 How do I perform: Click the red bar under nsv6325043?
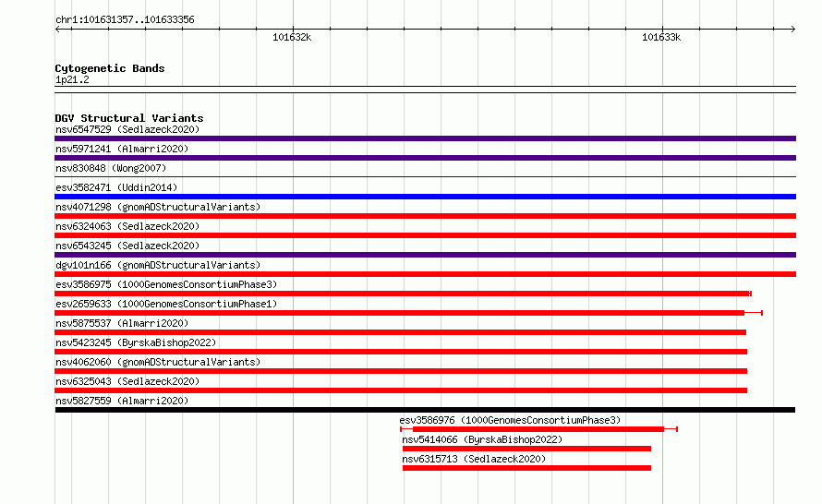[x=401, y=390]
